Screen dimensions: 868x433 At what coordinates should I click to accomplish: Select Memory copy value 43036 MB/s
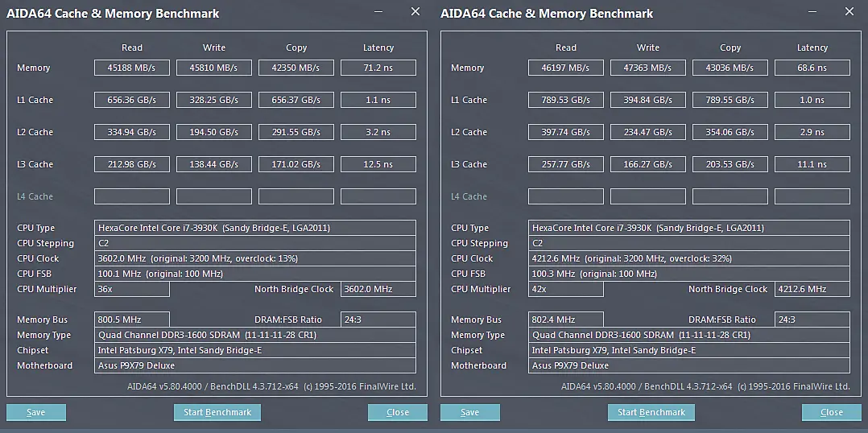730,68
